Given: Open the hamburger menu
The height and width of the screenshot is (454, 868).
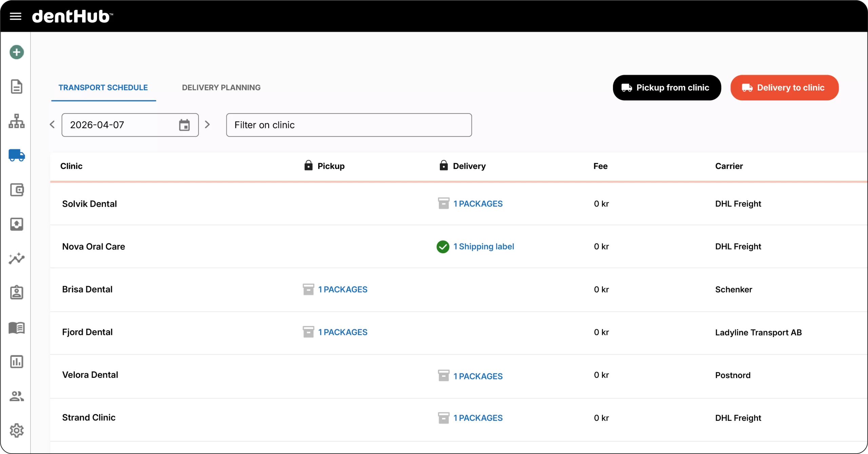Looking at the screenshot, I should coord(16,16).
